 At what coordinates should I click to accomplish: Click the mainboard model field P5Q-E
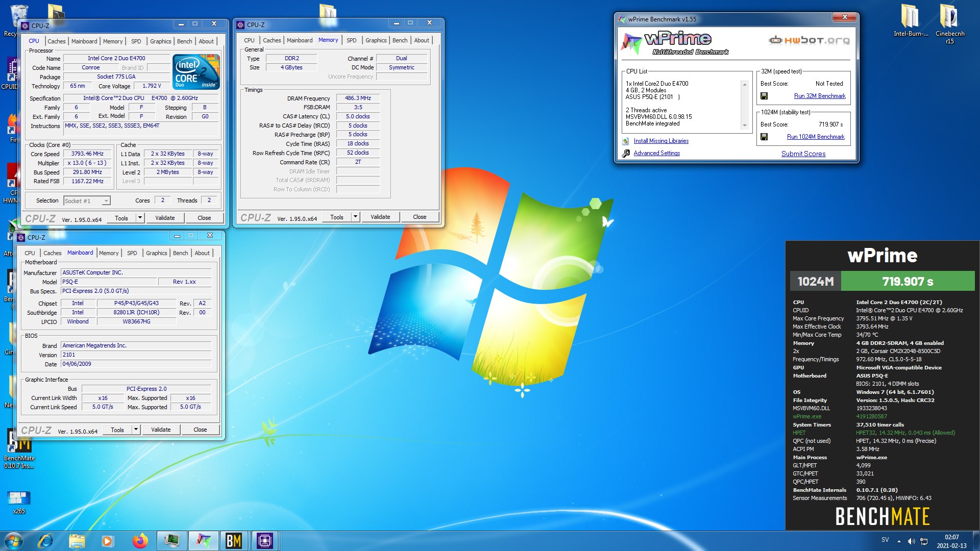[108, 282]
